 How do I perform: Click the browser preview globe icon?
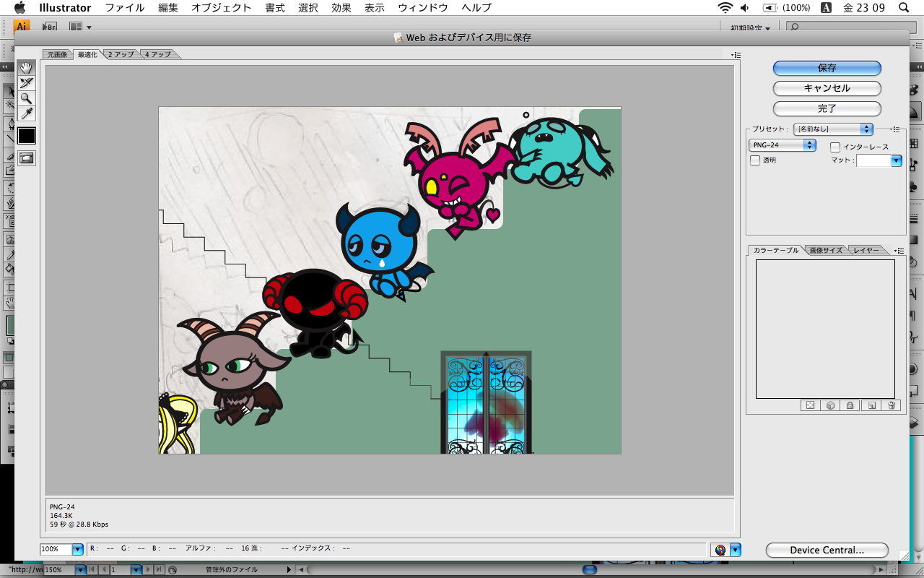click(x=720, y=550)
